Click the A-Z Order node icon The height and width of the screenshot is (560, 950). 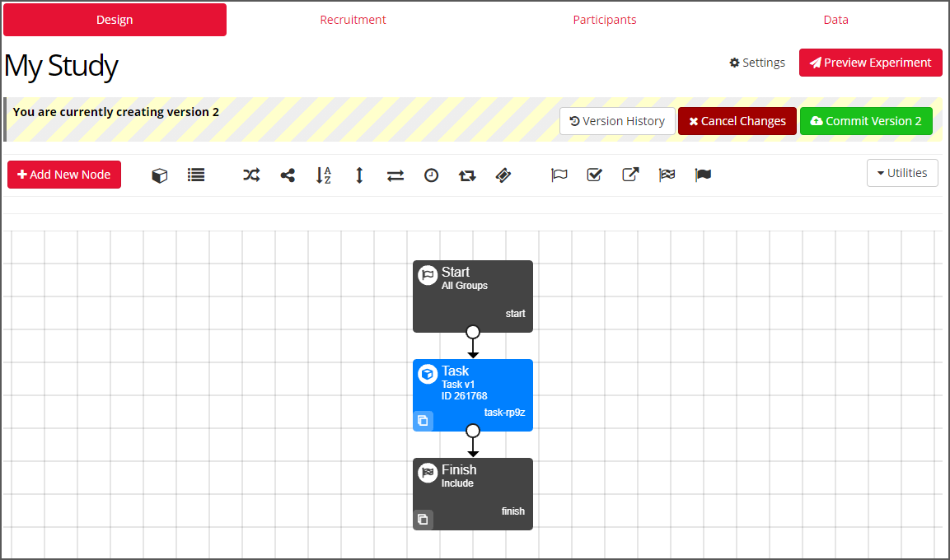[x=324, y=175]
